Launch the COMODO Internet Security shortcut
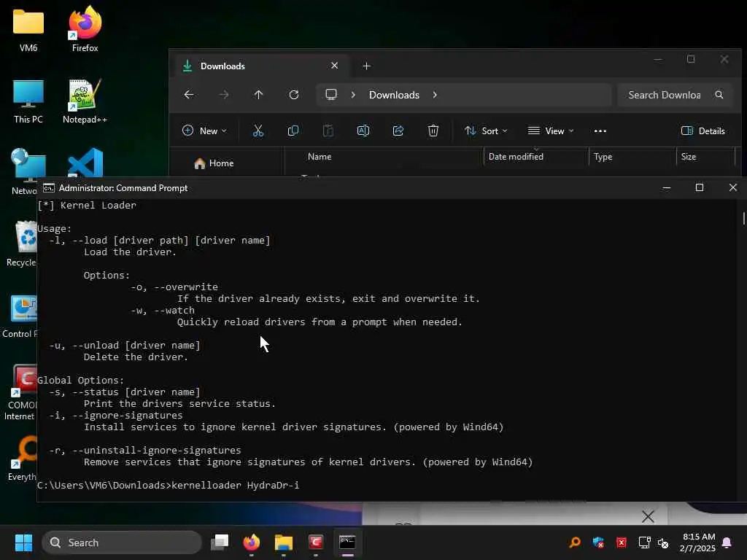Viewport: 747px width, 560px height. pos(20,392)
